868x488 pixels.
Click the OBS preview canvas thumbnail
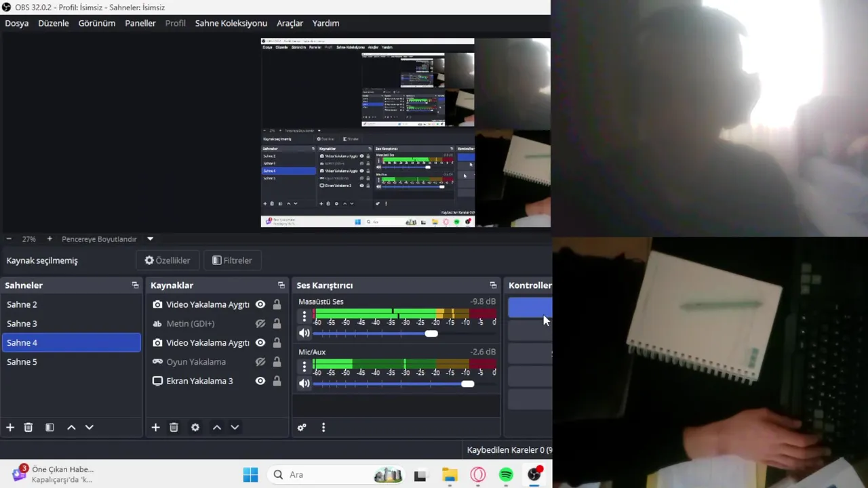[x=406, y=132]
